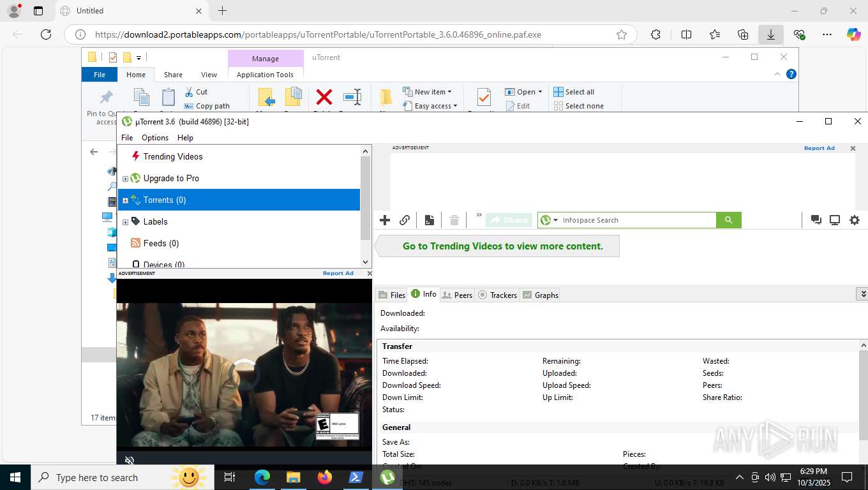The height and width of the screenshot is (490, 868).
Task: Open Edge Split screen icon
Action: tap(687, 34)
